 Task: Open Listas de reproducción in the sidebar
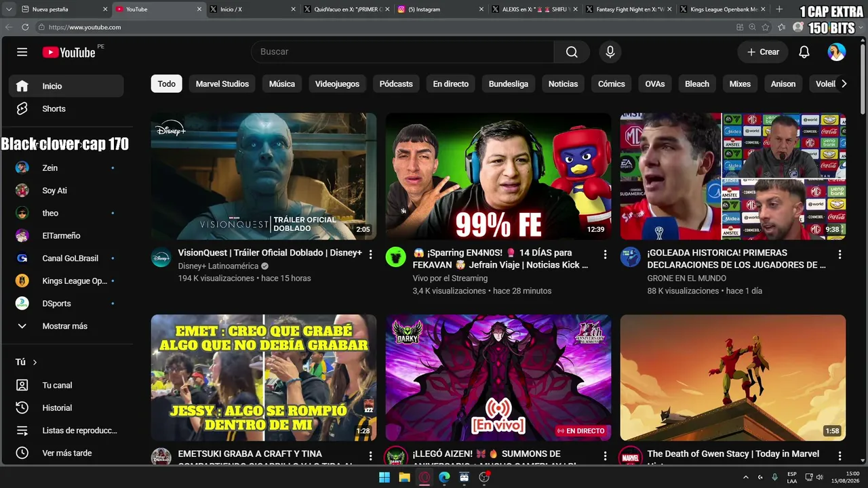66,430
